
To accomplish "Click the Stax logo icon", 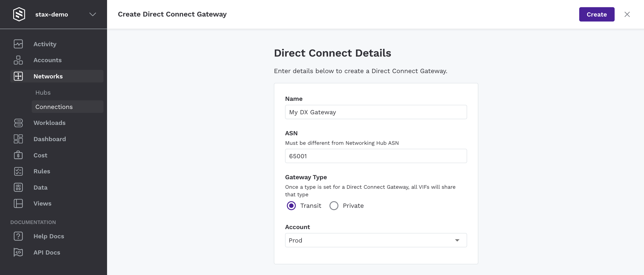I will [x=19, y=14].
